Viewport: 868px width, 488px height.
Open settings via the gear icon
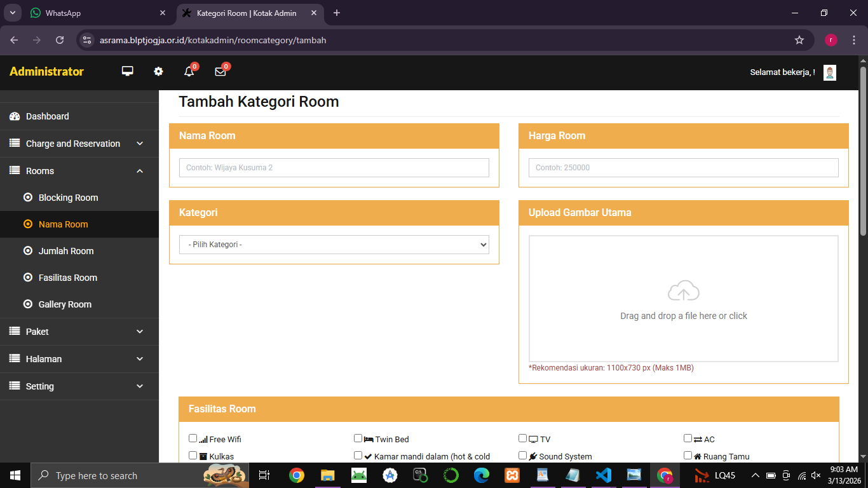coord(158,71)
